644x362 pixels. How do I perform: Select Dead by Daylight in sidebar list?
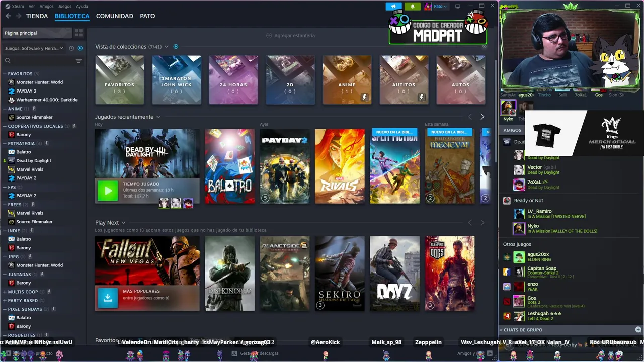34,161
